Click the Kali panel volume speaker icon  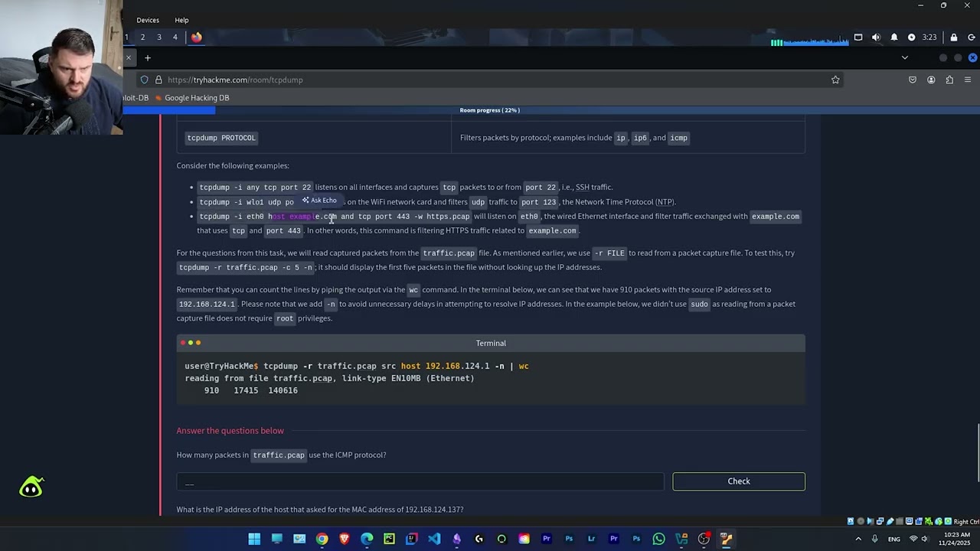(x=876, y=37)
